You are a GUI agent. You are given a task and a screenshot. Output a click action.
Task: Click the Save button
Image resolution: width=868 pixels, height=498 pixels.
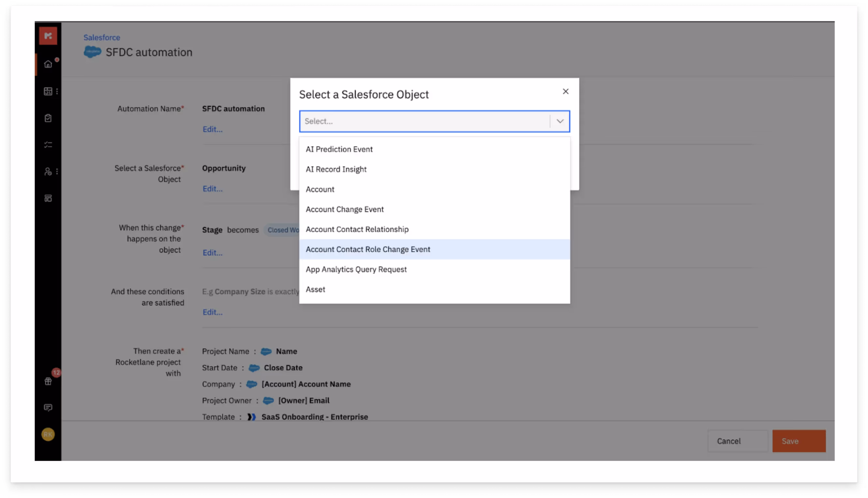click(799, 441)
